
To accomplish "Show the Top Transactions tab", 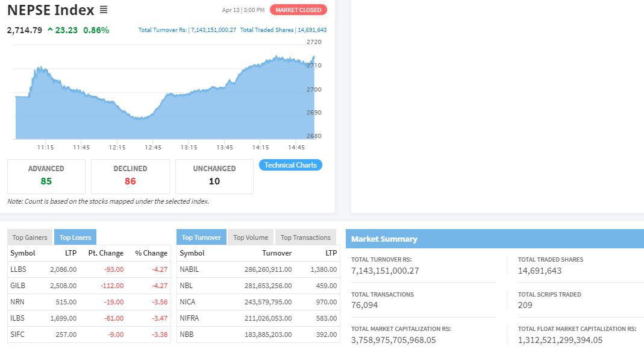I will [305, 237].
